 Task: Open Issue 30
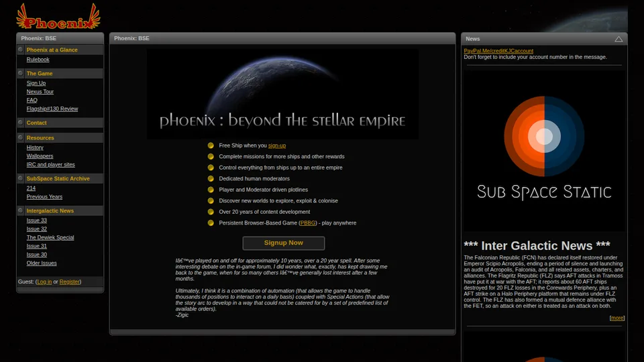point(36,255)
